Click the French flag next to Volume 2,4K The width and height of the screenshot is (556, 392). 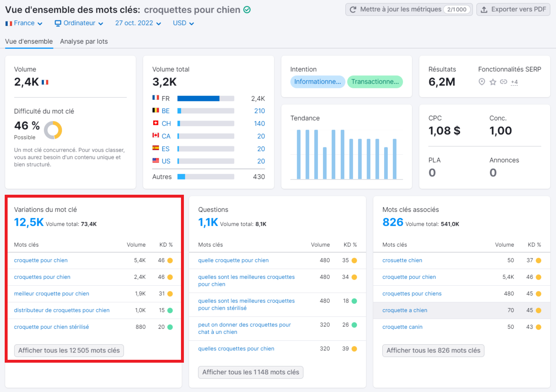coord(45,82)
